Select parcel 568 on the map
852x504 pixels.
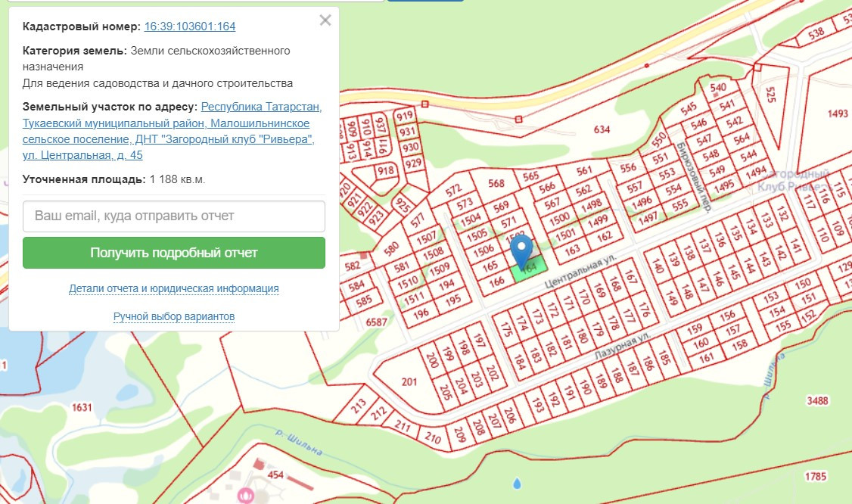[496, 183]
